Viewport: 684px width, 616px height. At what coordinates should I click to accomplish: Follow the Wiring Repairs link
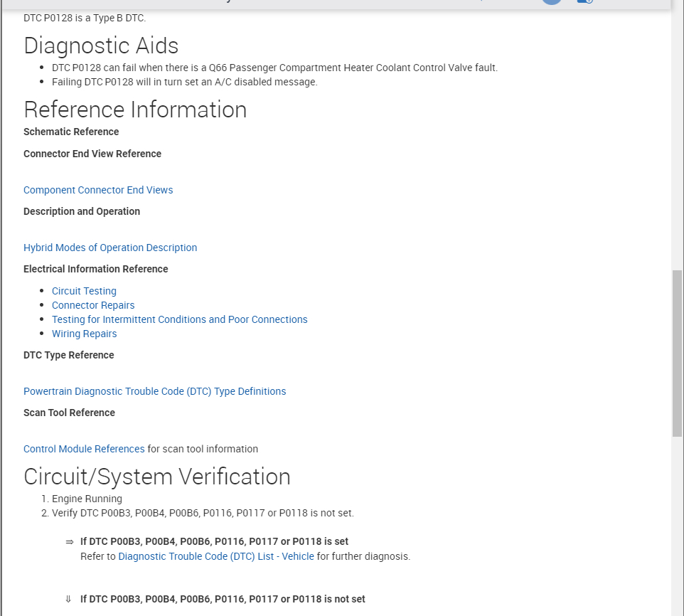pyautogui.click(x=84, y=334)
